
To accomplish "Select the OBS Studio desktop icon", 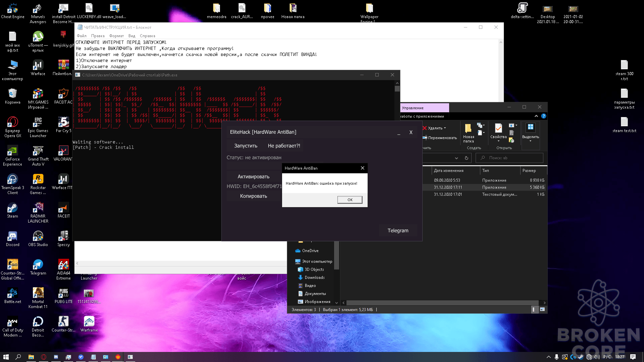I will click(38, 239).
